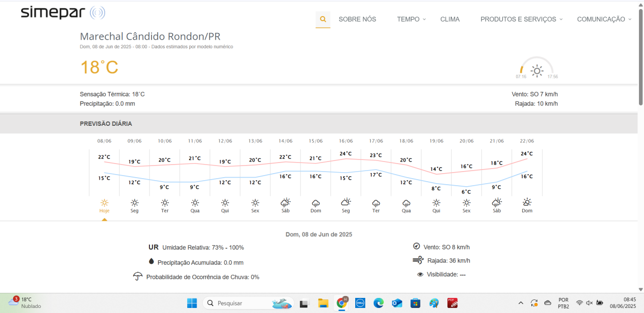Click Rajada: 10 km/h text
644x313 pixels.
[536, 104]
